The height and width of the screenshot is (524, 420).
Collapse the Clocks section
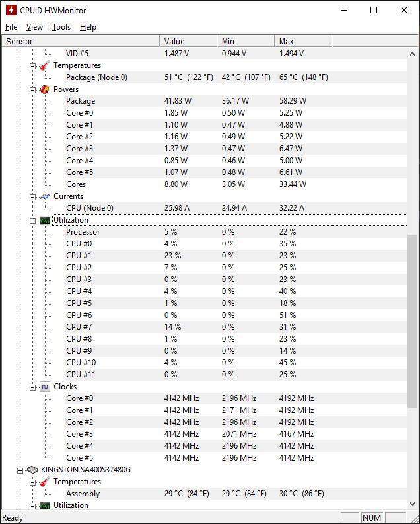(x=32, y=387)
